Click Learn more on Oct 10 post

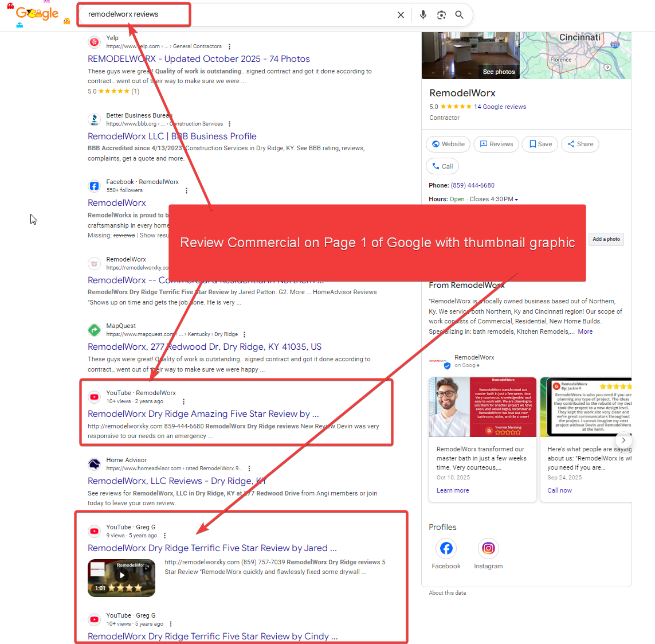(453, 491)
